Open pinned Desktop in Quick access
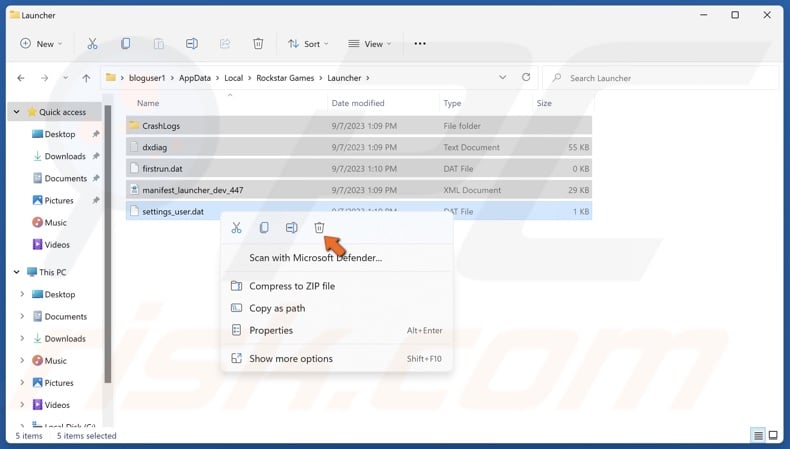 tap(59, 134)
